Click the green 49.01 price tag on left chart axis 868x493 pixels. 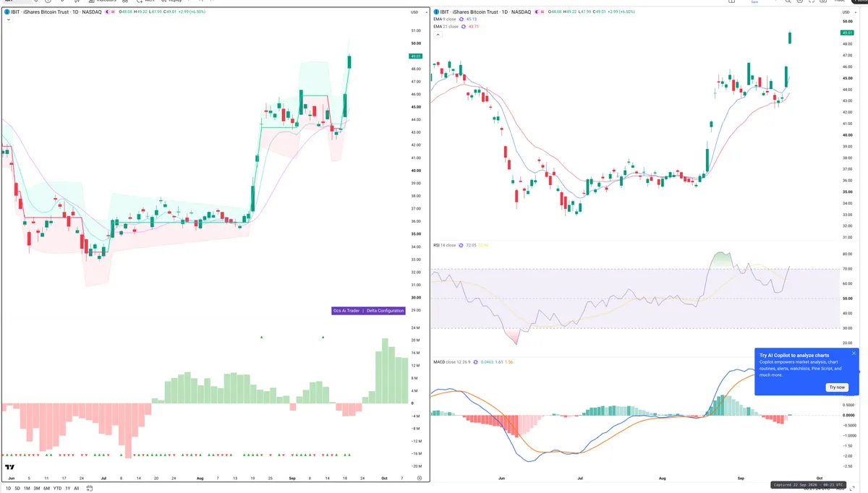pyautogui.click(x=415, y=56)
